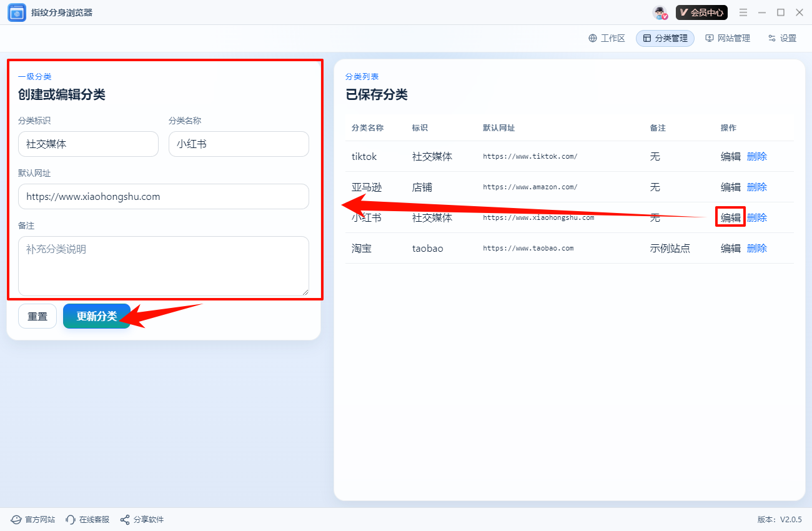Click the 已保存分类 heading
The height and width of the screenshot is (531, 812).
coord(377,95)
